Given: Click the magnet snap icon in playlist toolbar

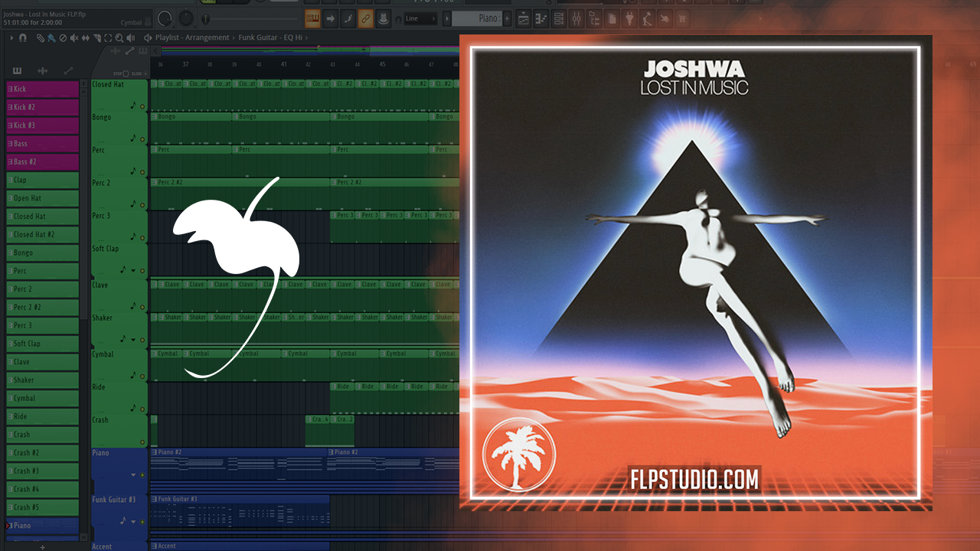Looking at the screenshot, I should click(x=23, y=37).
